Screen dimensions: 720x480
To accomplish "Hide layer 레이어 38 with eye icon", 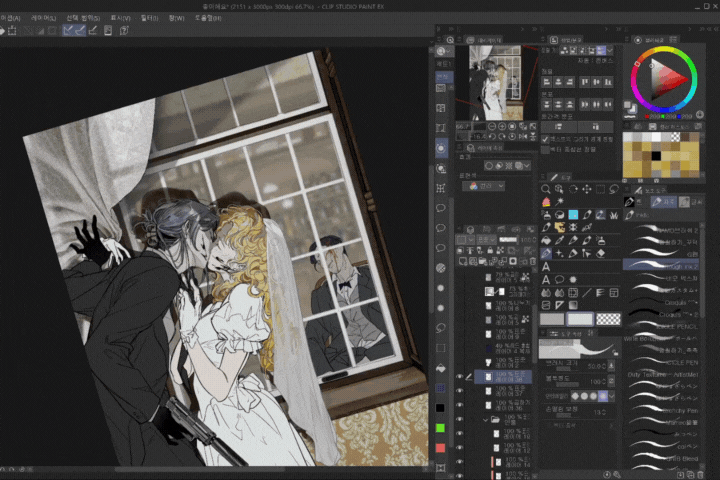I will [x=459, y=377].
